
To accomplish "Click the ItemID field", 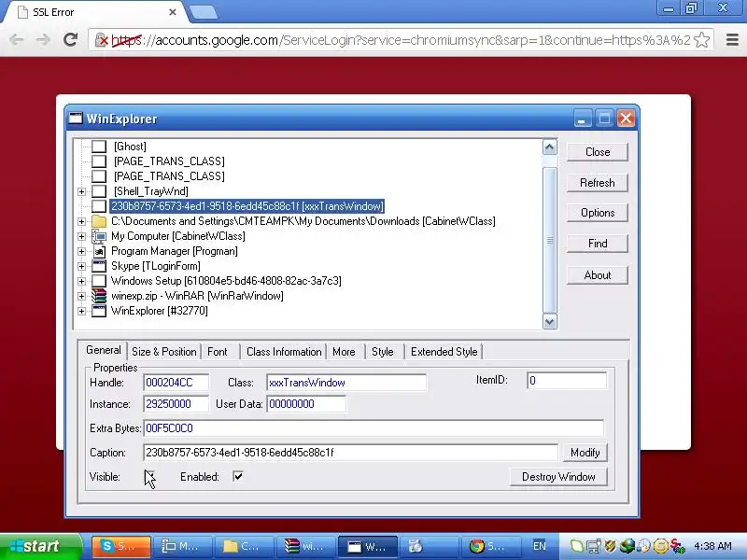I will 567,381.
